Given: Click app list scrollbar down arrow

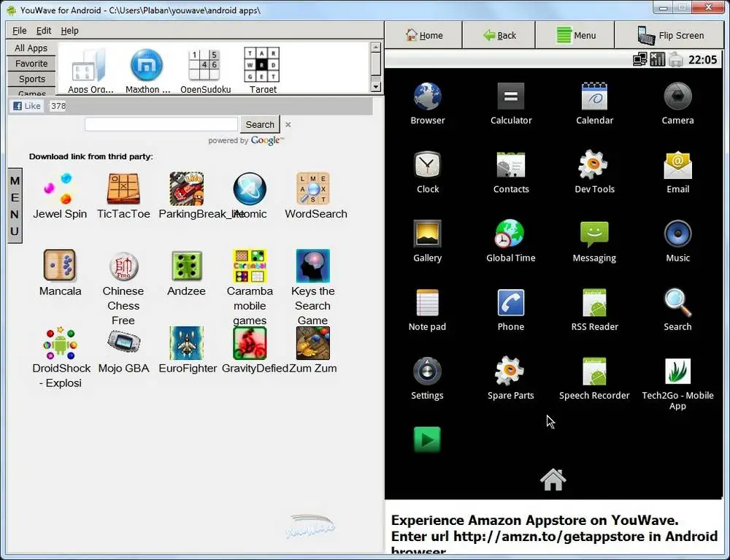Looking at the screenshot, I should point(376,87).
